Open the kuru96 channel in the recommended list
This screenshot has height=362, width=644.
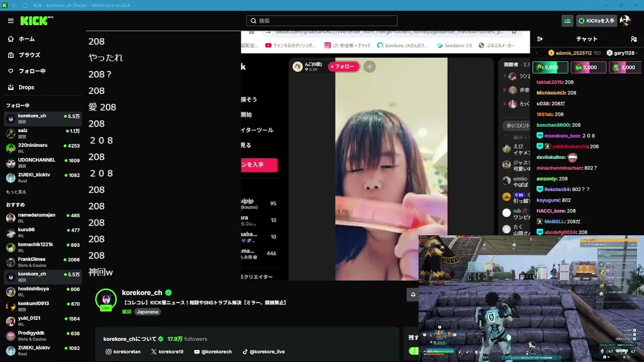43,232
